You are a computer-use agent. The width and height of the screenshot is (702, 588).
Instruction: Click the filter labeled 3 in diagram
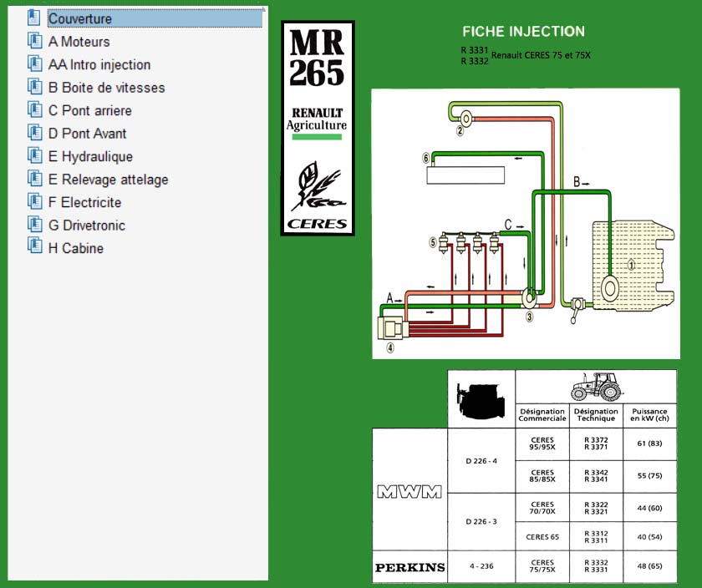pos(529,297)
